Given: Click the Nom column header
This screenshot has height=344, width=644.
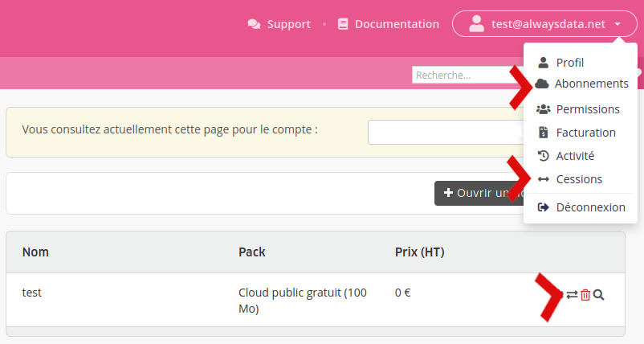Looking at the screenshot, I should click(x=35, y=252).
